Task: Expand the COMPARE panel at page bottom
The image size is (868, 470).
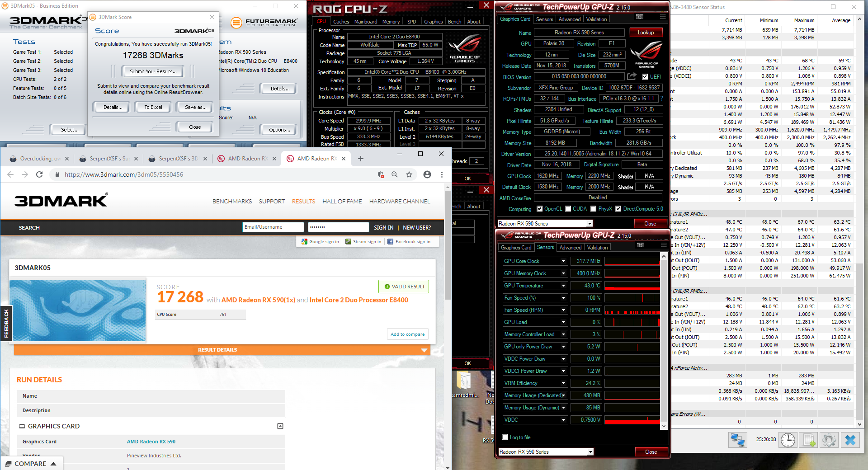Action: coord(31,464)
